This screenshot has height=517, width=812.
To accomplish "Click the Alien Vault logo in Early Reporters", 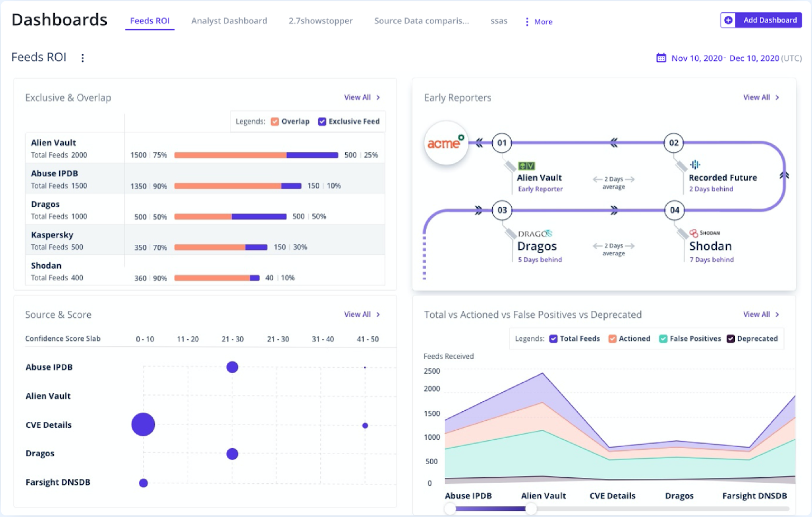I will point(527,166).
